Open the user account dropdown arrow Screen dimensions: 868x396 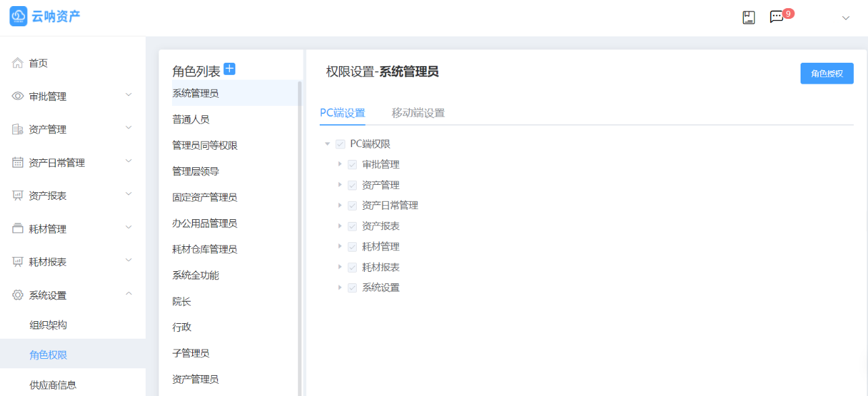(846, 18)
